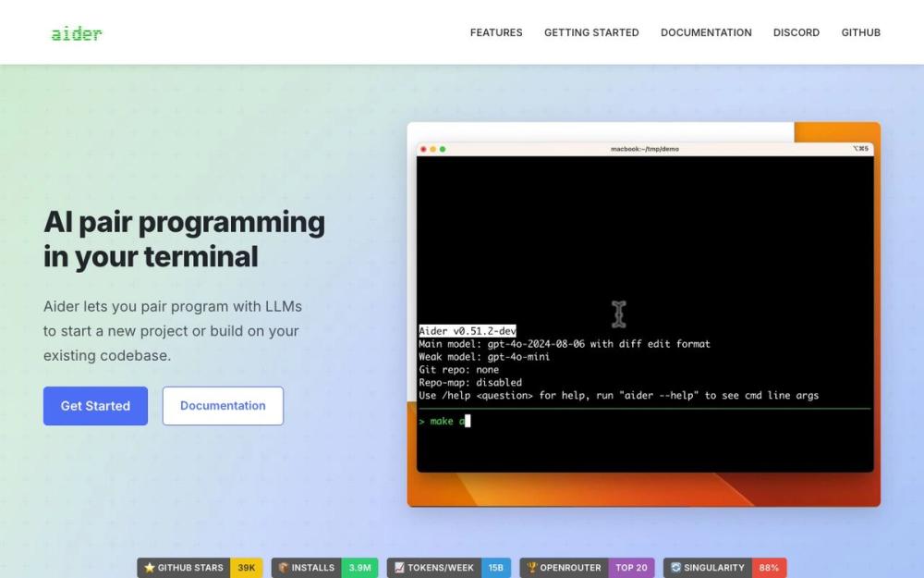Click the terminal demo video

click(643, 314)
